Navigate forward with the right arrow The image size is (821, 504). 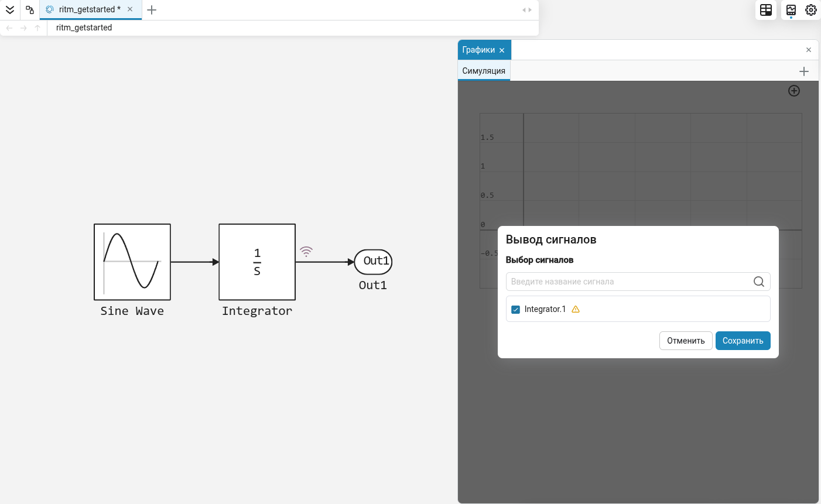coord(23,28)
